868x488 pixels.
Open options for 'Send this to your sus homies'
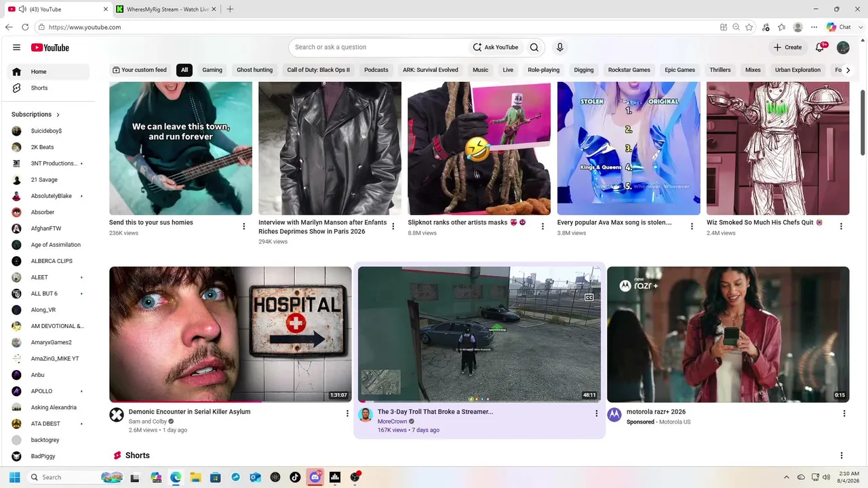(x=243, y=226)
